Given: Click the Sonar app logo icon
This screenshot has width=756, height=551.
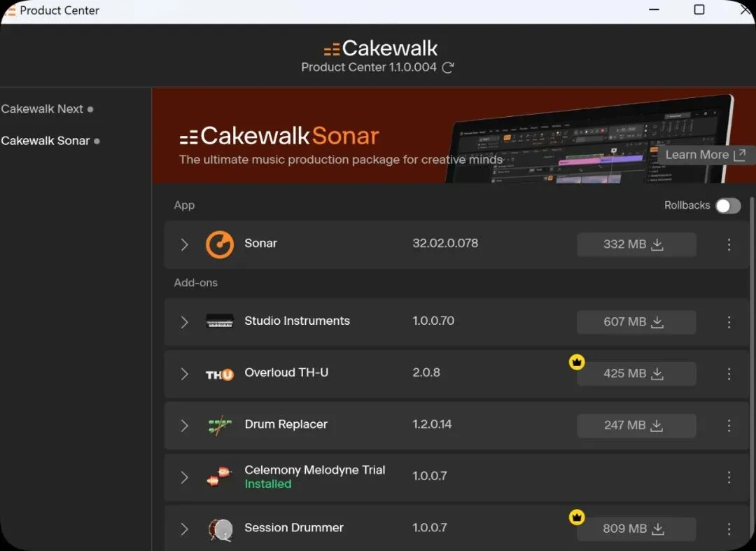Looking at the screenshot, I should click(x=219, y=244).
